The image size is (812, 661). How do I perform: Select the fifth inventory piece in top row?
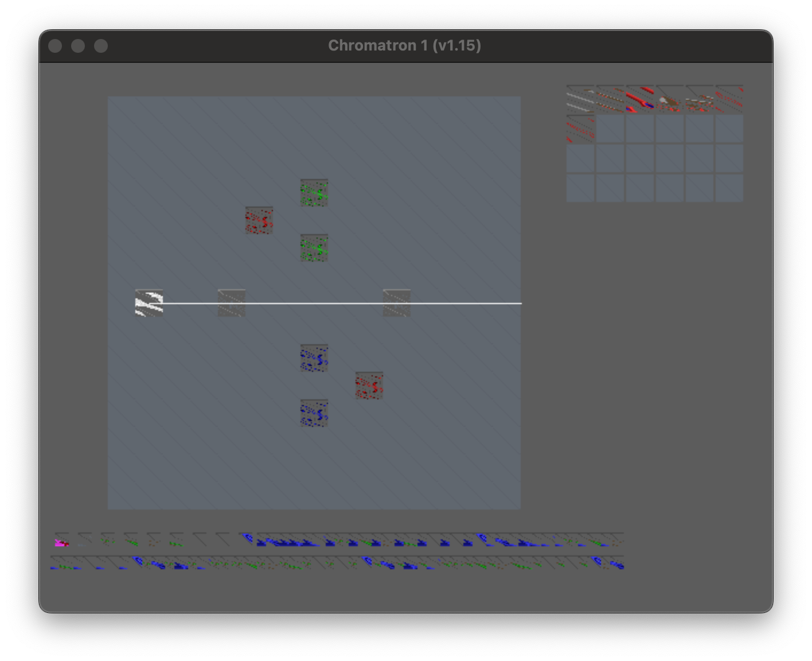[x=700, y=99]
